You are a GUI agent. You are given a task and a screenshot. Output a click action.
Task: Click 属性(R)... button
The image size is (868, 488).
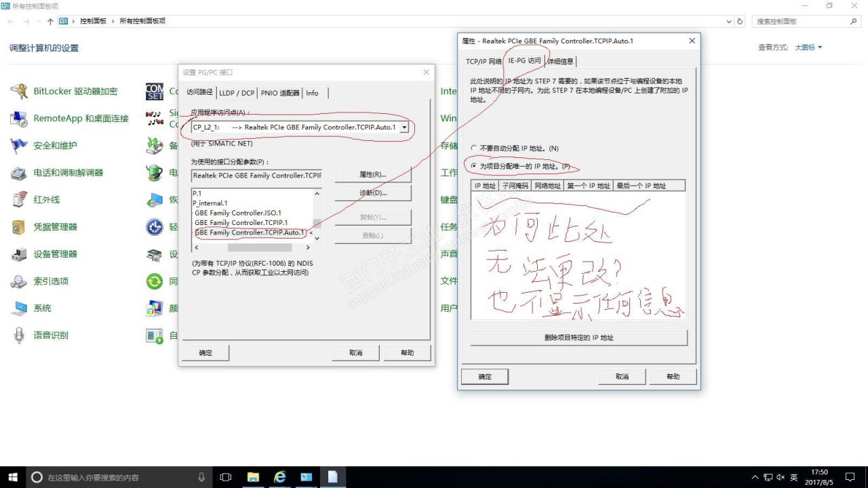[373, 175]
